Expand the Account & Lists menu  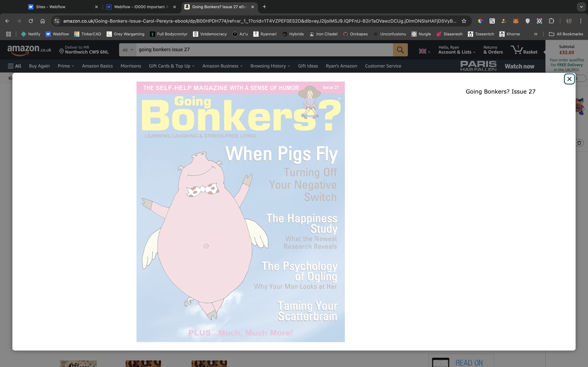(456, 50)
